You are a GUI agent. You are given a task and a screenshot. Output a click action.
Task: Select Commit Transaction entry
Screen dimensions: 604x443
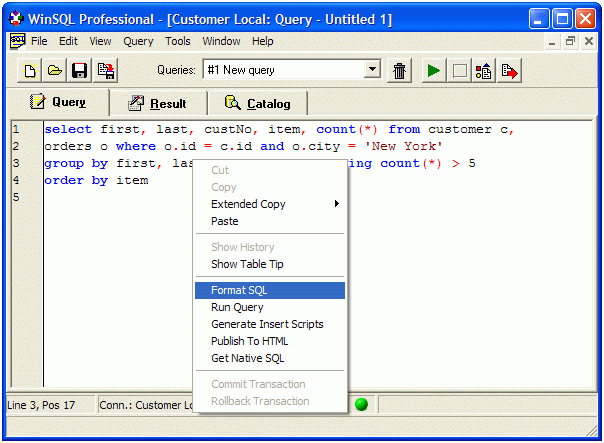[x=270, y=384]
